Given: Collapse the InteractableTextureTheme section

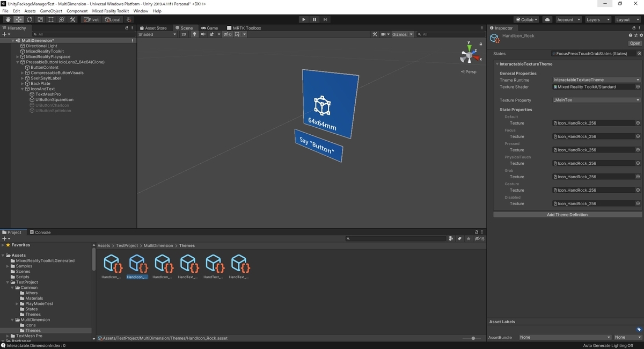Looking at the screenshot, I should (497, 64).
